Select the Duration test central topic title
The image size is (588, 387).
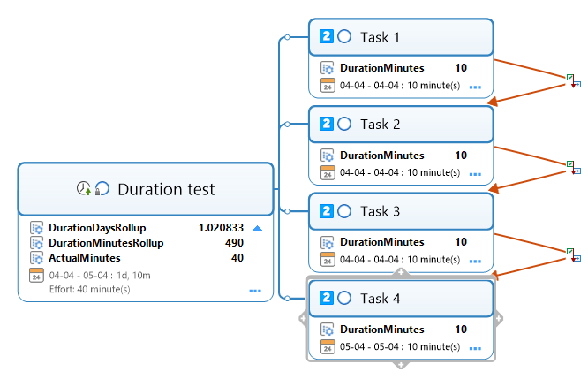pos(166,189)
